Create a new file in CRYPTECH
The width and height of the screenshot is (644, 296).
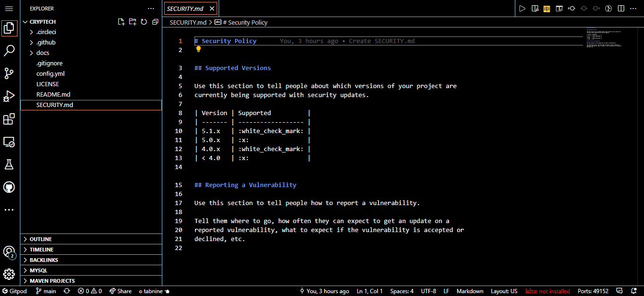tap(122, 22)
